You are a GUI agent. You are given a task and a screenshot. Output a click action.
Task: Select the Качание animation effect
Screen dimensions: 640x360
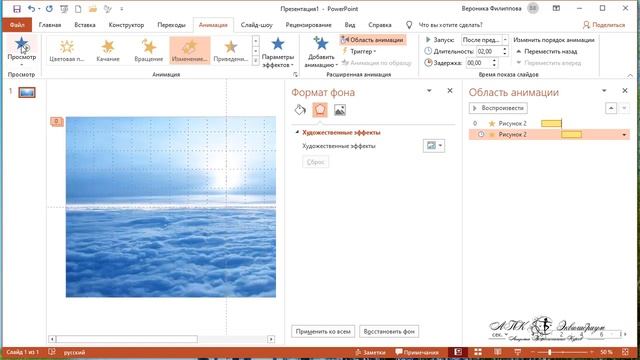click(x=108, y=50)
